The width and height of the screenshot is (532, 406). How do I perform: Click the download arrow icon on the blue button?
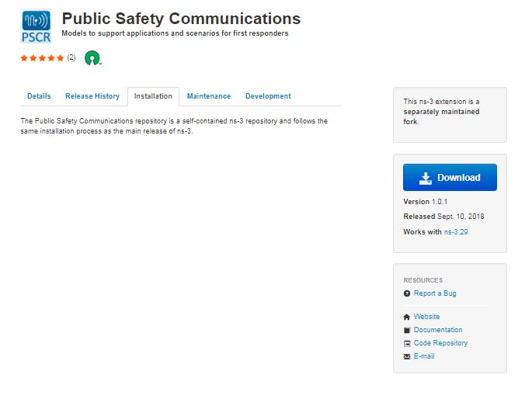click(425, 178)
